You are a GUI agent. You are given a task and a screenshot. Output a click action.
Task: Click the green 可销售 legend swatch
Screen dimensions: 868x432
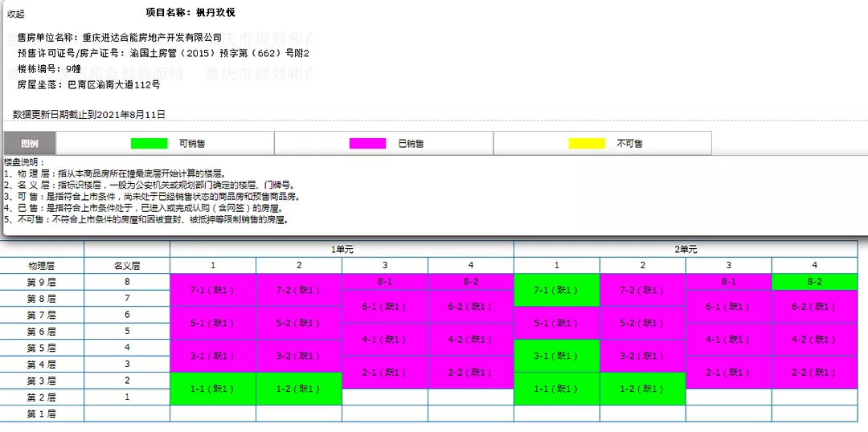pyautogui.click(x=149, y=143)
